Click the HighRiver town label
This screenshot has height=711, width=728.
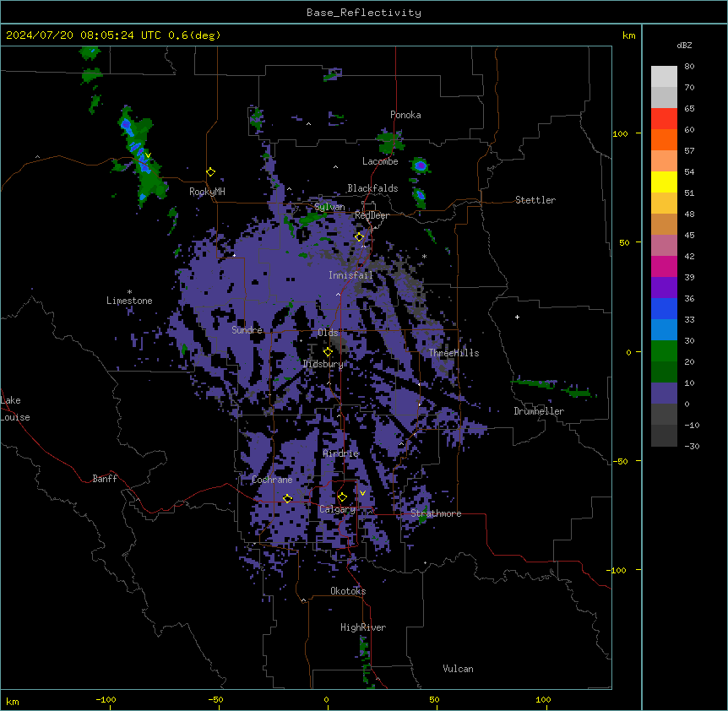coord(363,627)
